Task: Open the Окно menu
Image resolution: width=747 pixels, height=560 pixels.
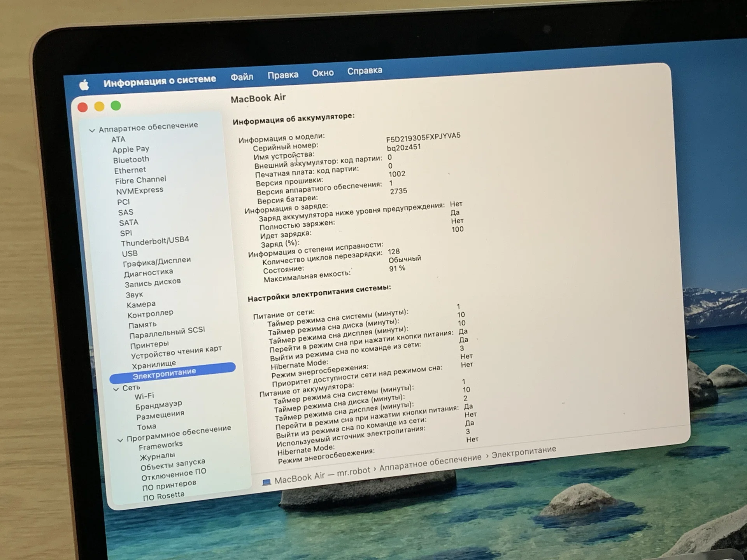Action: 323,73
